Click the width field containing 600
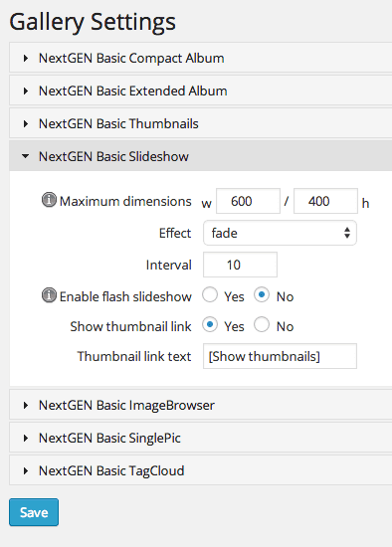 248,201
